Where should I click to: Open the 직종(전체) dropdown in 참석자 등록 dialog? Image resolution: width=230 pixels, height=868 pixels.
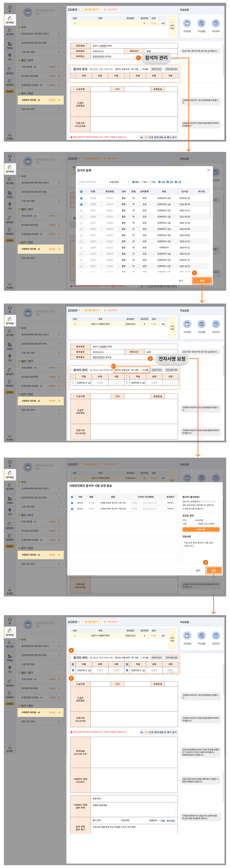pos(119,182)
